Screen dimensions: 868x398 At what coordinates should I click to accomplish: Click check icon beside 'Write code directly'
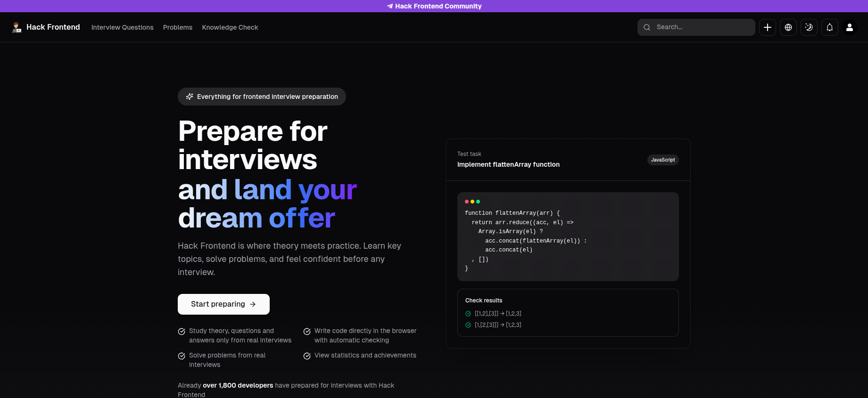(x=307, y=332)
